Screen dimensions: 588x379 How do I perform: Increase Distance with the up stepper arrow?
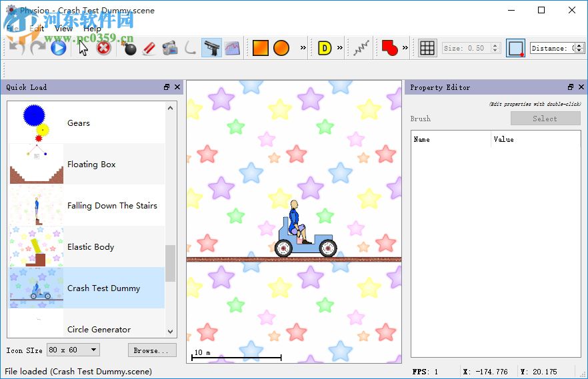pos(579,45)
